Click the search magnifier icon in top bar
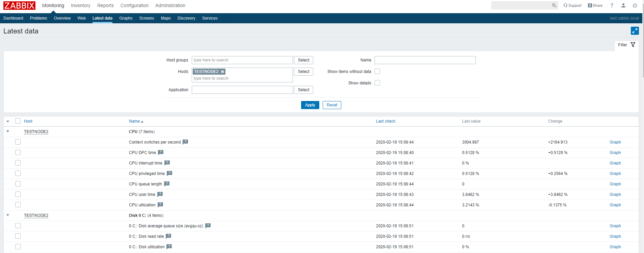Image resolution: width=644 pixels, height=253 pixels. 554,5
